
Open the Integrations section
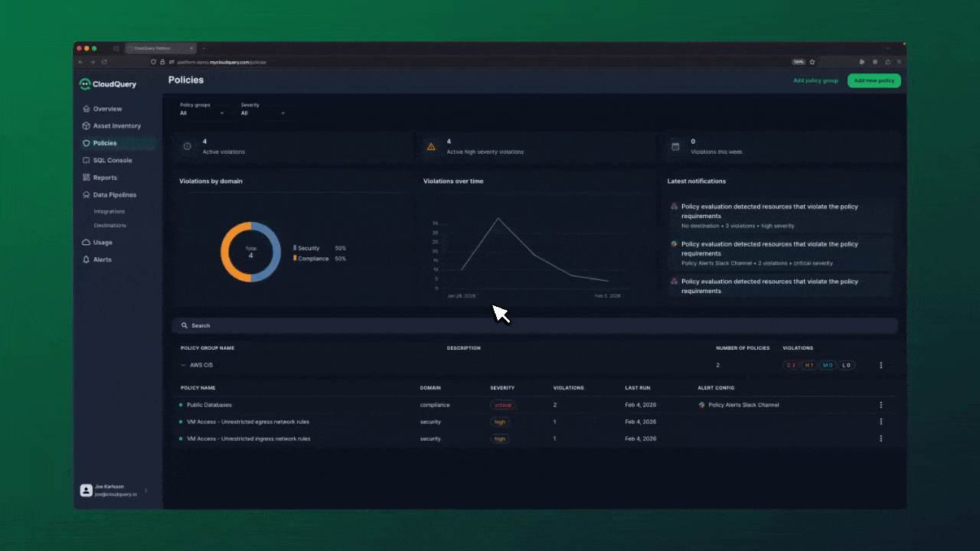[x=109, y=211]
